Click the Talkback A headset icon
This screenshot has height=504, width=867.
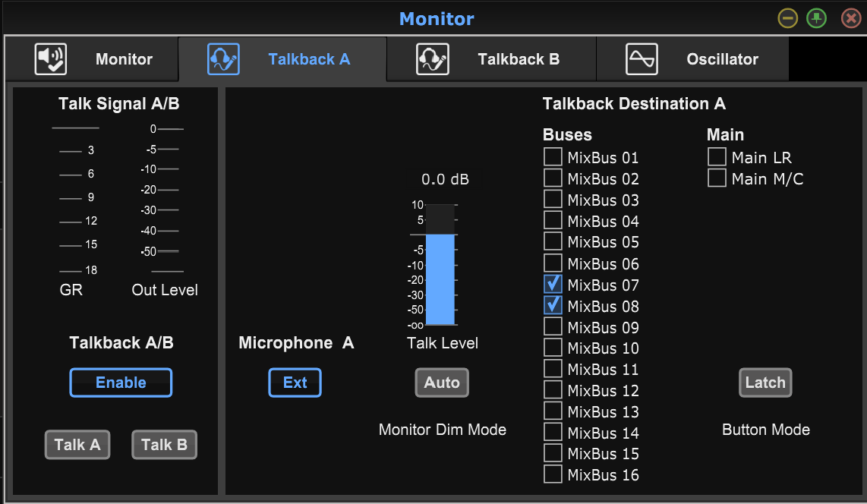pyautogui.click(x=223, y=59)
